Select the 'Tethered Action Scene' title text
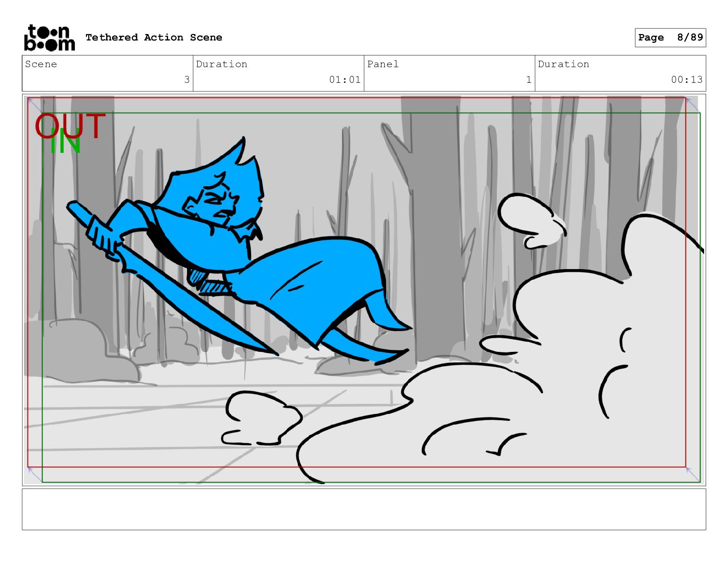This screenshot has height=563, width=728. coord(154,37)
